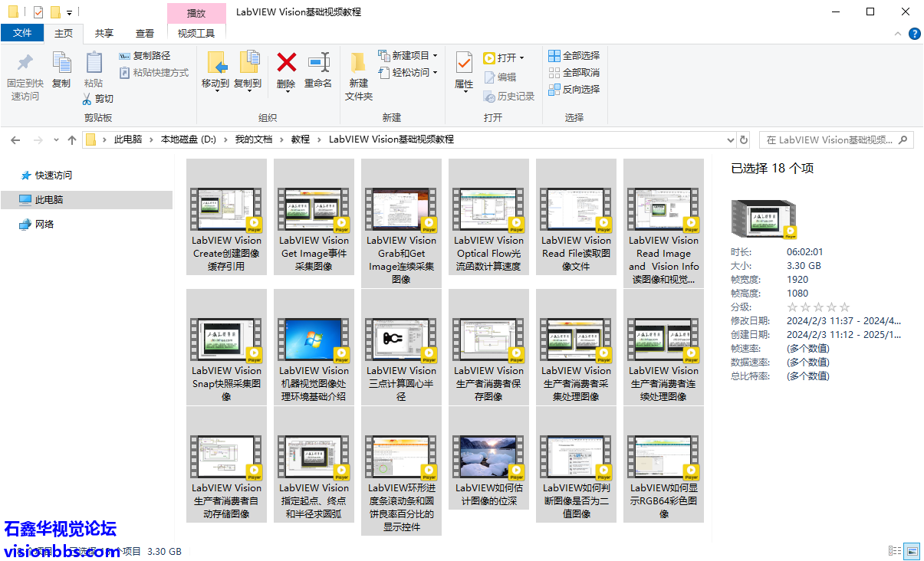Switch to the 视频工具 ribbon tab

pos(196,33)
